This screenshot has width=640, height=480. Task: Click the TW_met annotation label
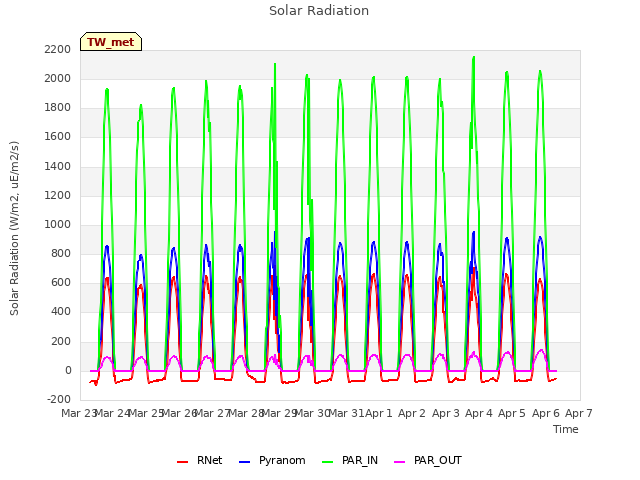[x=111, y=42]
